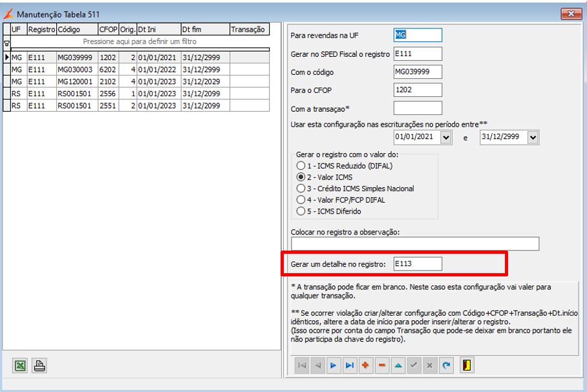Click CFOP cell 6202
The height and width of the screenshot is (392, 587).
109,70
